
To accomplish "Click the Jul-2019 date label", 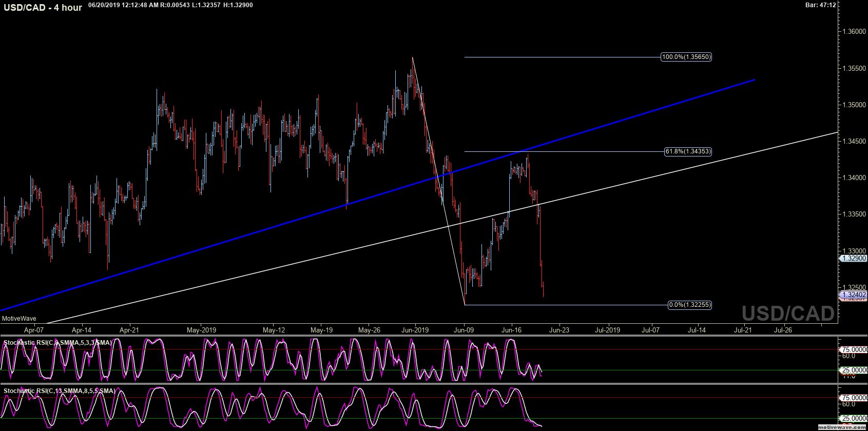I will 607,330.
